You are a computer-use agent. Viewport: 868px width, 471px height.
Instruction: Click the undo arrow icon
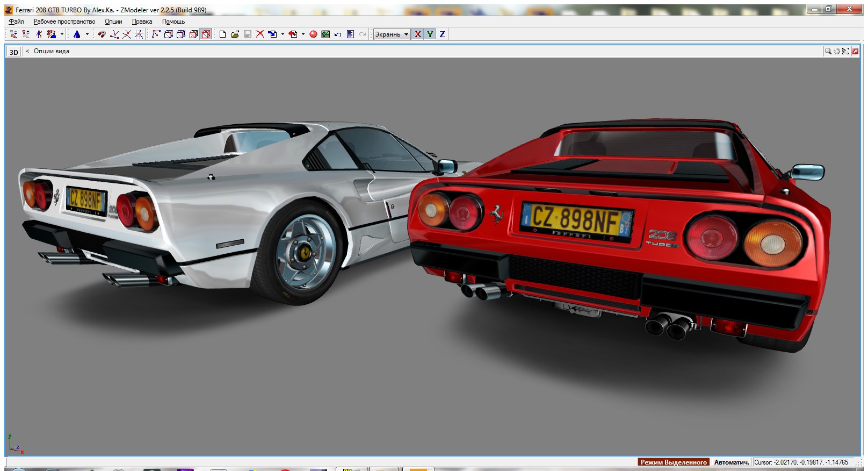tap(338, 34)
